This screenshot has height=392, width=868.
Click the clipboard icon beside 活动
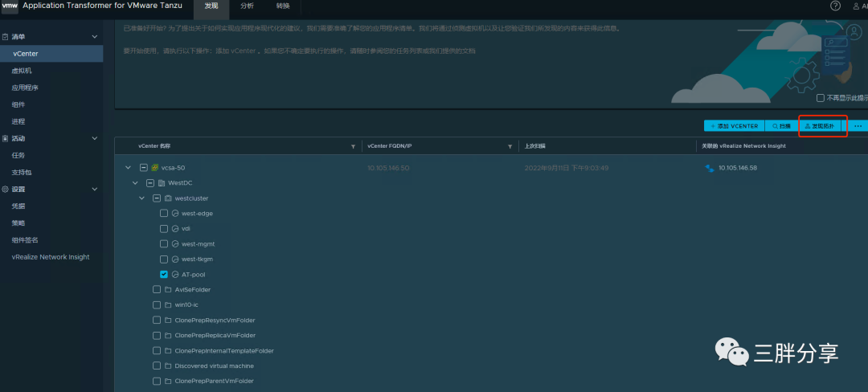[x=6, y=138]
